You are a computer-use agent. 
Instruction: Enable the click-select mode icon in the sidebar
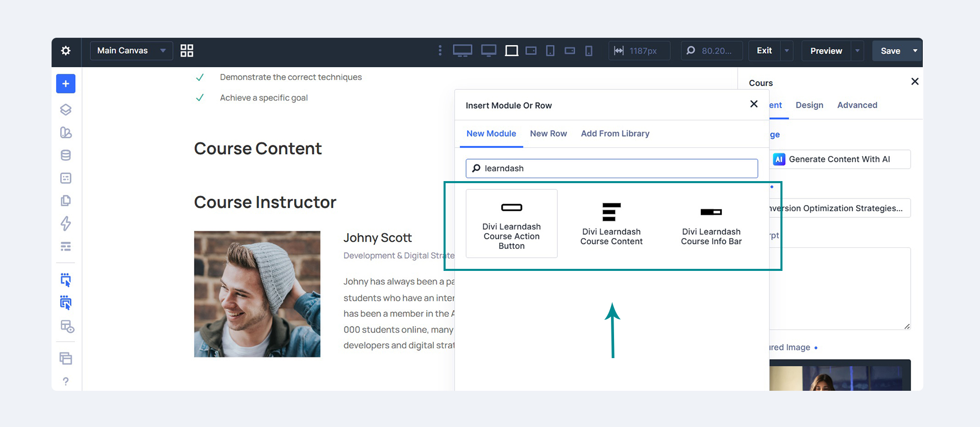pos(66,280)
